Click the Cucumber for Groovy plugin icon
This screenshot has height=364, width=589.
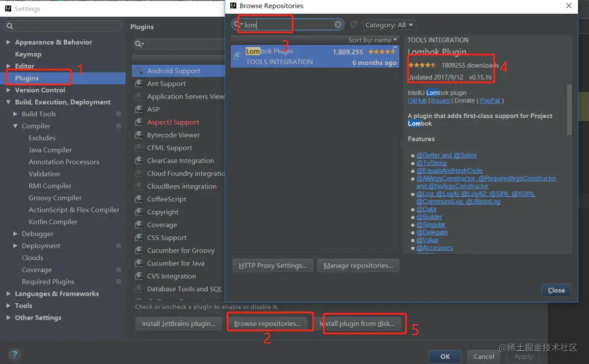[139, 250]
